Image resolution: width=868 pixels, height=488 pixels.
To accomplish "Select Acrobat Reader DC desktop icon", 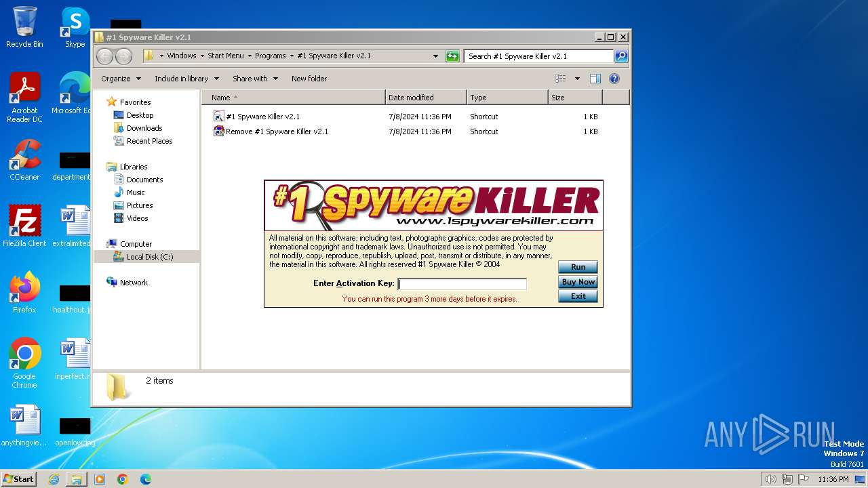I will click(24, 98).
